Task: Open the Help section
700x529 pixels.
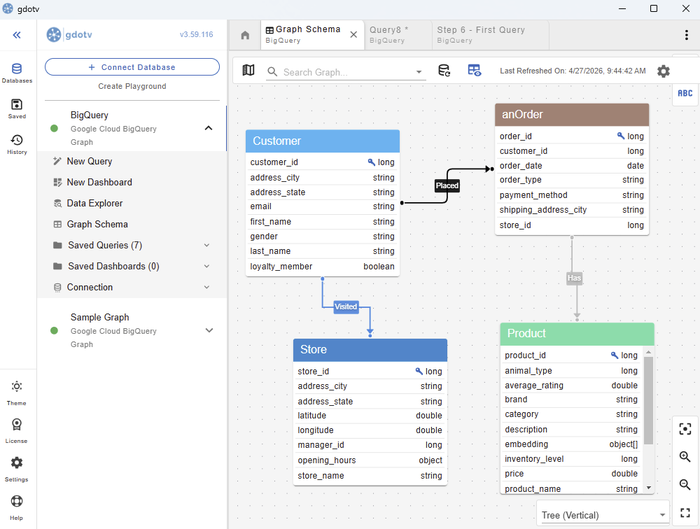Action: [17, 508]
